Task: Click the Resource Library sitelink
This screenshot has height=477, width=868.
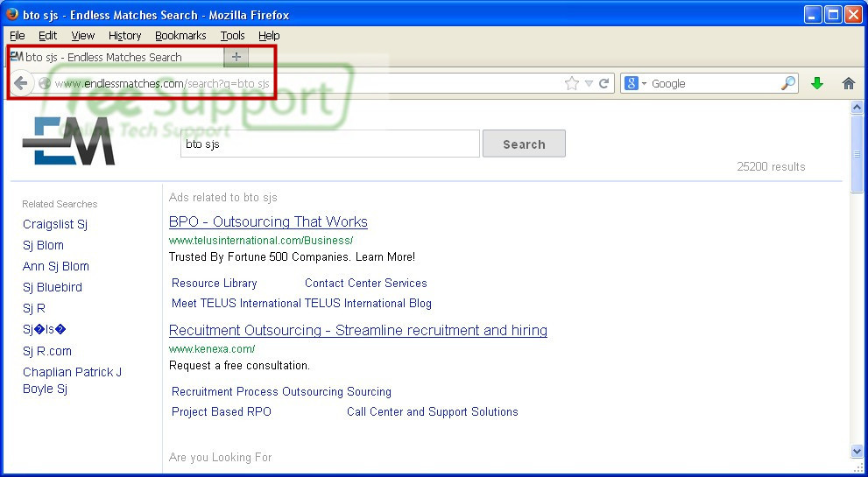Action: tap(215, 284)
